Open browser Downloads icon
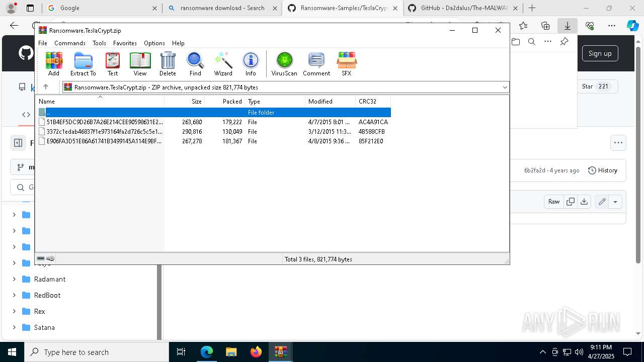Image resolution: width=644 pixels, height=362 pixels. pyautogui.click(x=568, y=26)
